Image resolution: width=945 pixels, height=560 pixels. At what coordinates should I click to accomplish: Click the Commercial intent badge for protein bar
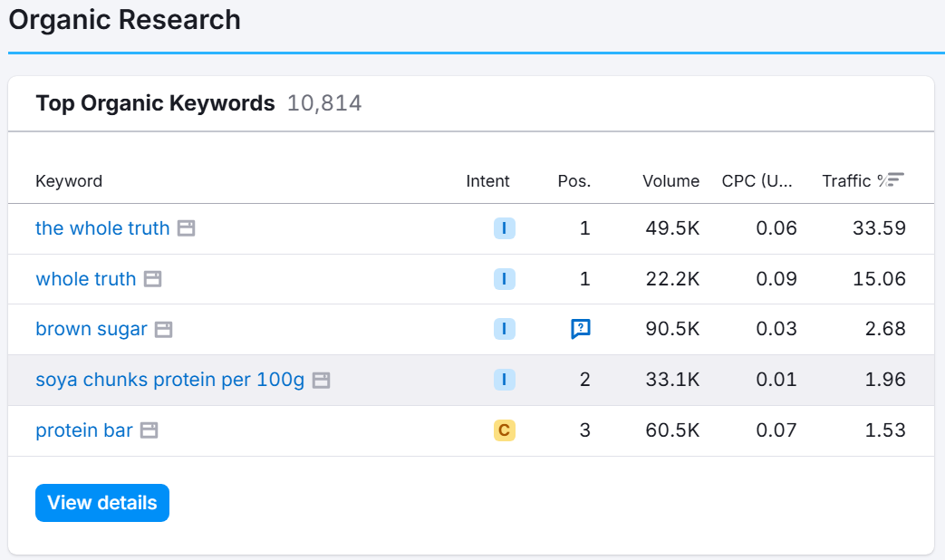[505, 430]
